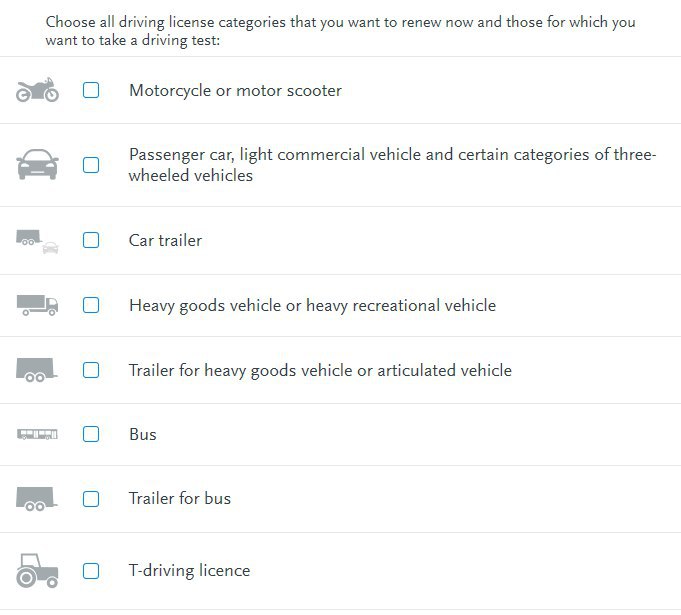Click the tractor icon
681x615 pixels.
(x=37, y=570)
